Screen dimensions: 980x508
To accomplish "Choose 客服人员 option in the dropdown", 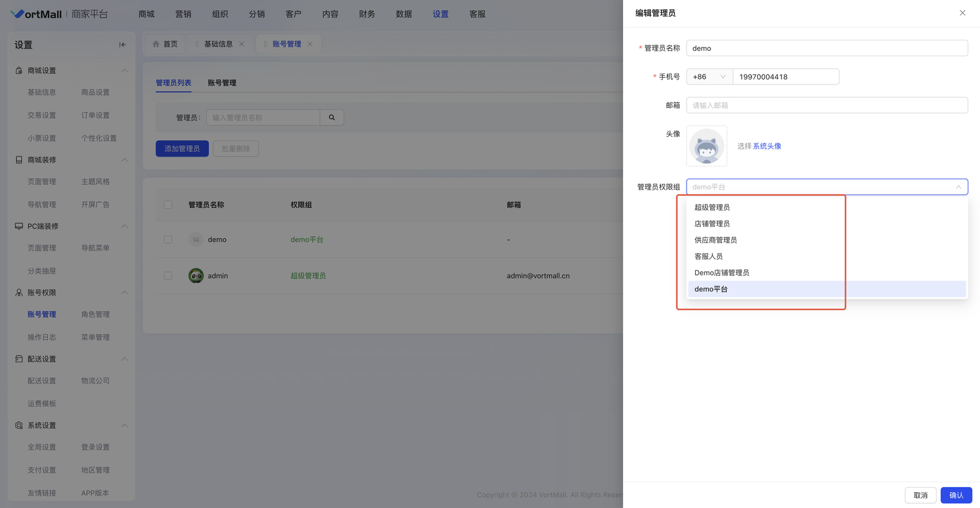I will pyautogui.click(x=708, y=256).
